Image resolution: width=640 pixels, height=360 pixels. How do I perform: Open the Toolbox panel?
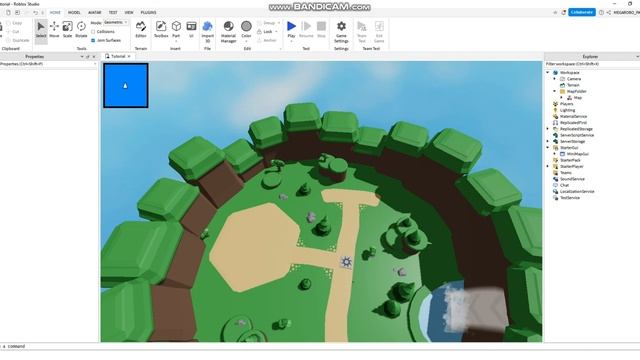click(161, 30)
